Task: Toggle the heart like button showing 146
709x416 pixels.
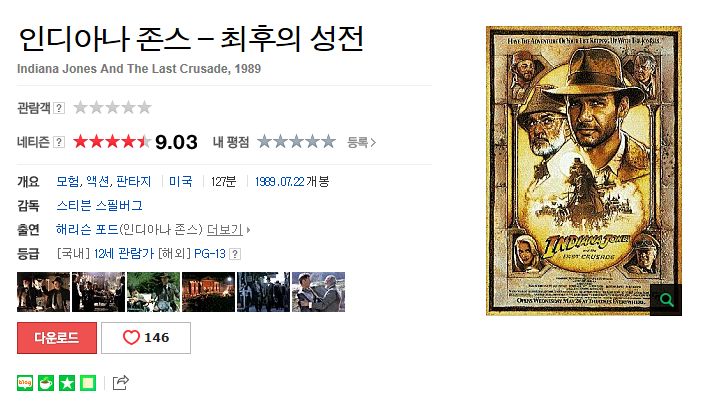Action: (146, 338)
